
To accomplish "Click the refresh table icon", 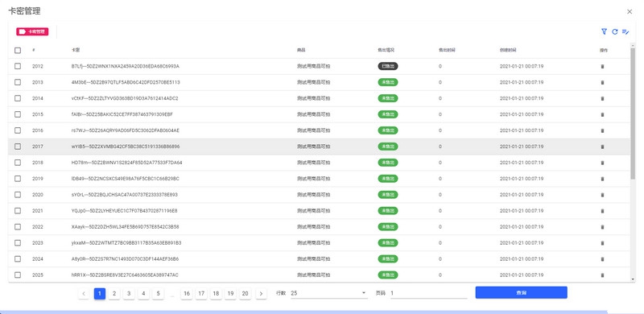I will pyautogui.click(x=615, y=31).
